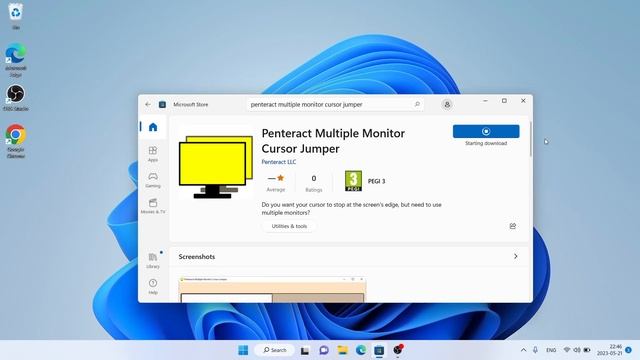This screenshot has width=640, height=360.
Task: Click the microphone tray icon
Action: click(x=535, y=350)
